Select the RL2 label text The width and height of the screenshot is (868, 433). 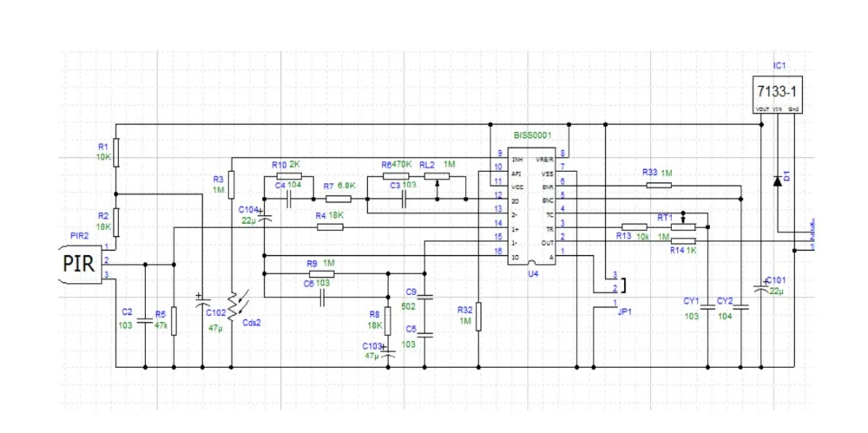[x=426, y=165]
